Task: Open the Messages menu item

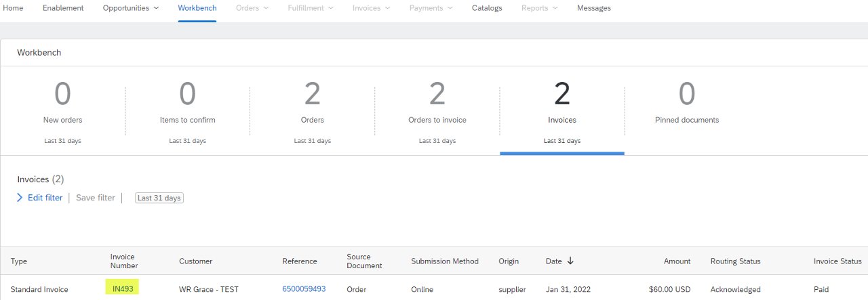Action: tap(594, 8)
